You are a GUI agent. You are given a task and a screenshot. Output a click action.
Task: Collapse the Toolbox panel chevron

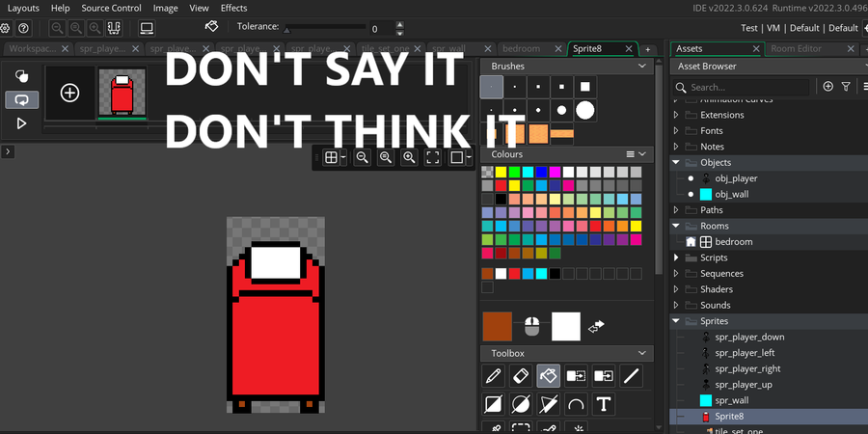pyautogui.click(x=642, y=353)
